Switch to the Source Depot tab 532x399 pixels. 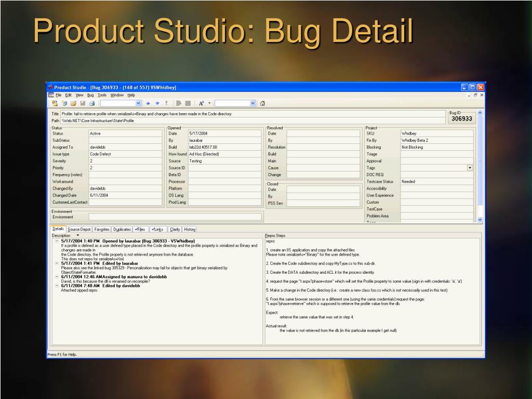[79, 229]
